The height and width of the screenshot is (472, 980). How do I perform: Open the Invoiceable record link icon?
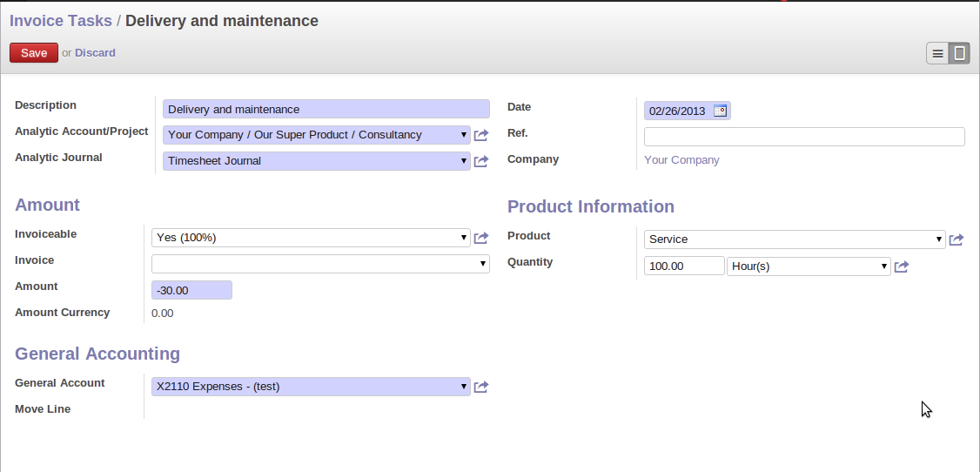(480, 238)
